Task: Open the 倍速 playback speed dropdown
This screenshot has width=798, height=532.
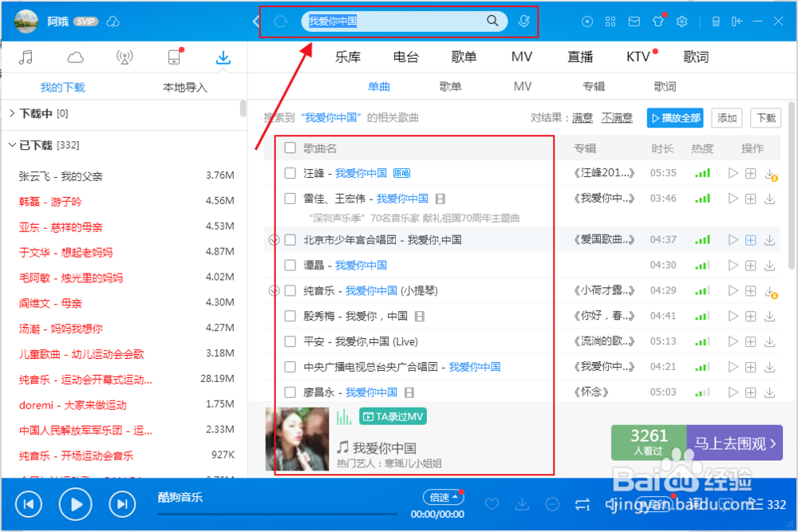Action: pos(443,497)
